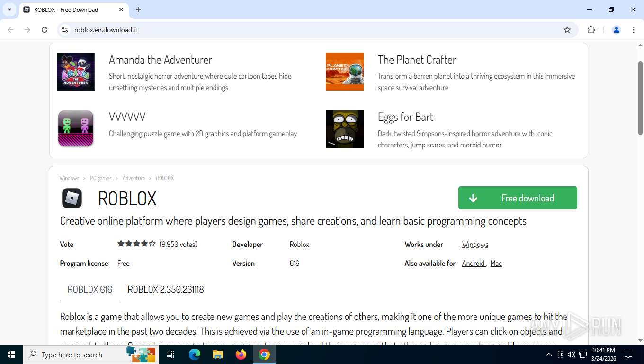Open the network status icon
The width and height of the screenshot is (644, 364).
(x=583, y=355)
